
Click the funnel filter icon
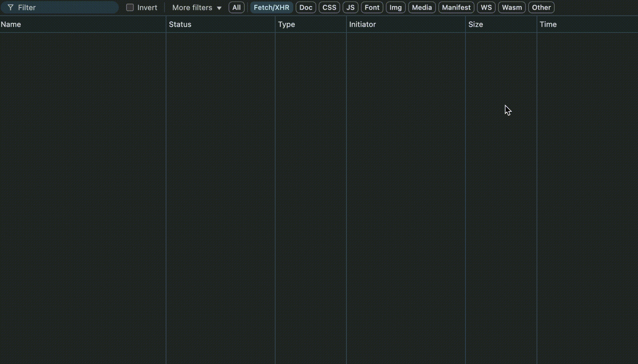click(10, 7)
